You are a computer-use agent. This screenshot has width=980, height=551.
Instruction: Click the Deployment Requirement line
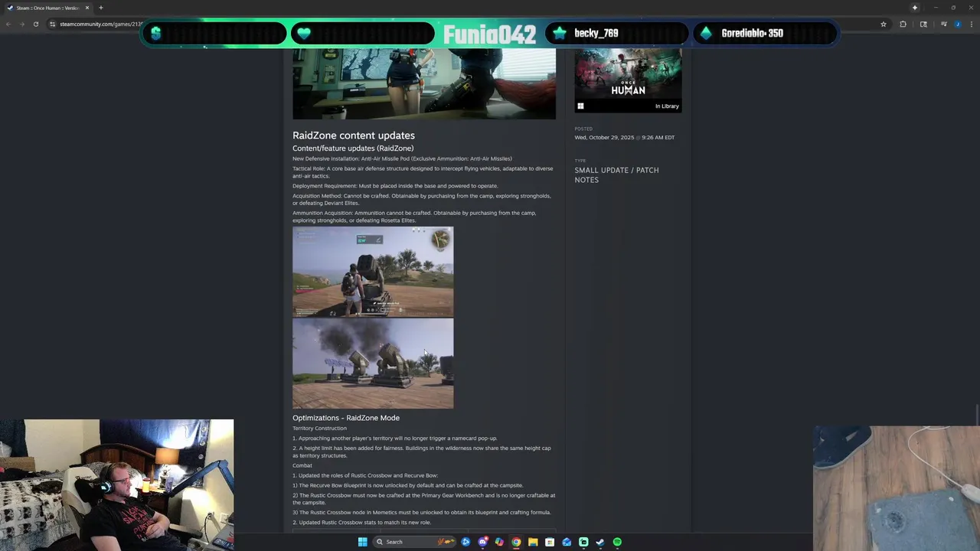click(395, 186)
